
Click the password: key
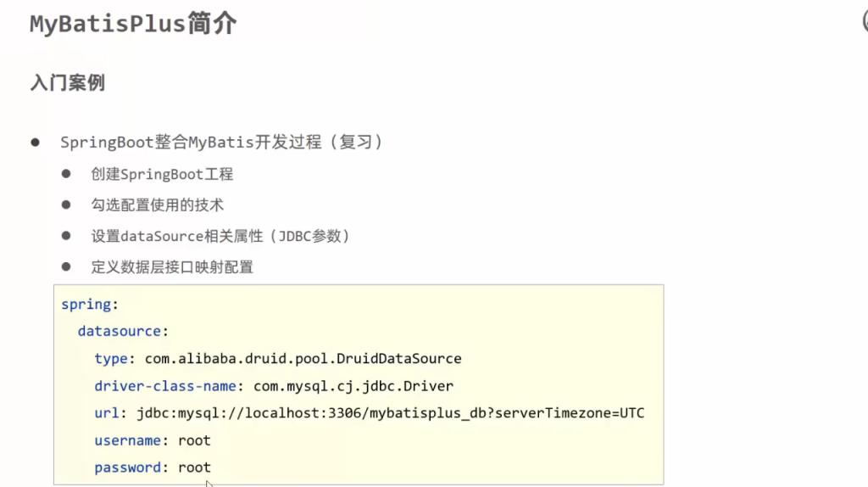click(131, 467)
